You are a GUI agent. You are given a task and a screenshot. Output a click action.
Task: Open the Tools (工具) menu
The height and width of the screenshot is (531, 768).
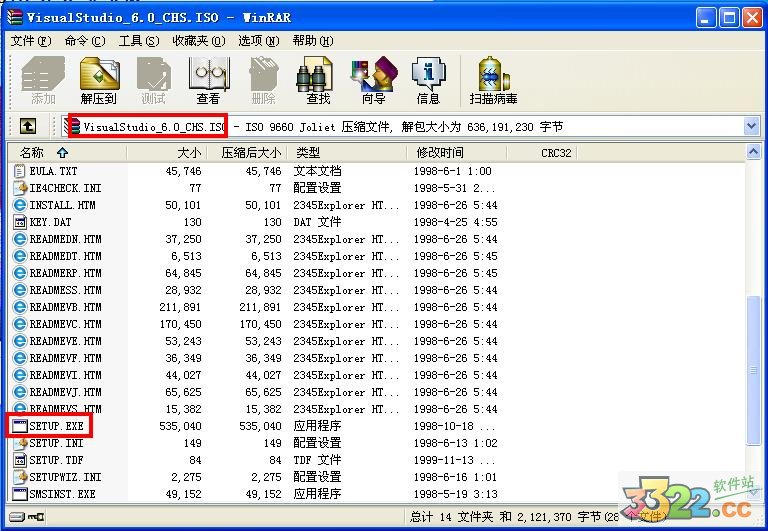139,41
